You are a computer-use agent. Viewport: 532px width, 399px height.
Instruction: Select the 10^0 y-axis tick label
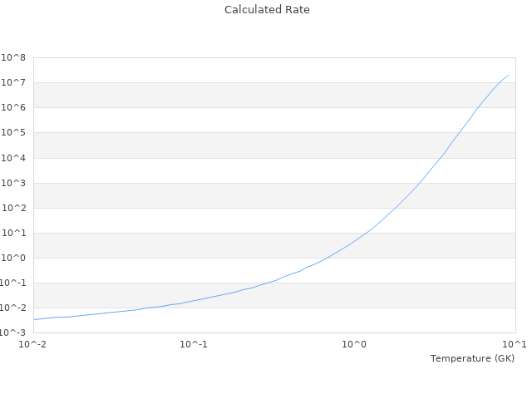coord(14,258)
